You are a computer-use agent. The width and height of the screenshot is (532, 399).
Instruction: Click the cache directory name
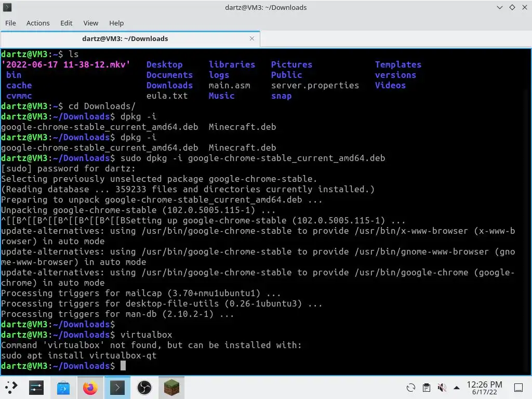pyautogui.click(x=19, y=85)
